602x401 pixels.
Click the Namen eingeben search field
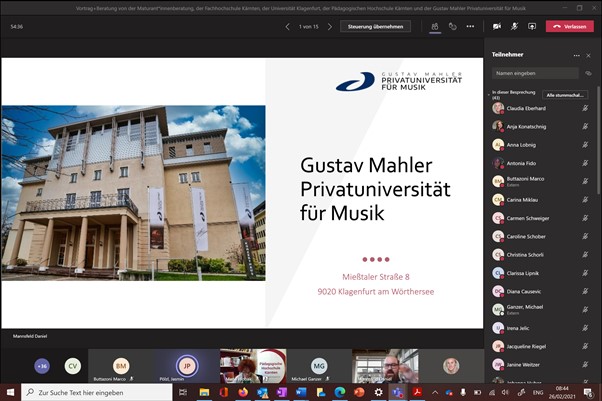coord(535,73)
